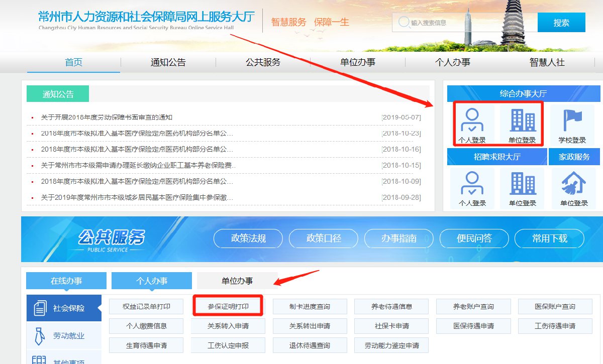603x364 pixels.
Task: Open 公共服务 navigation menu
Action: 263,62
